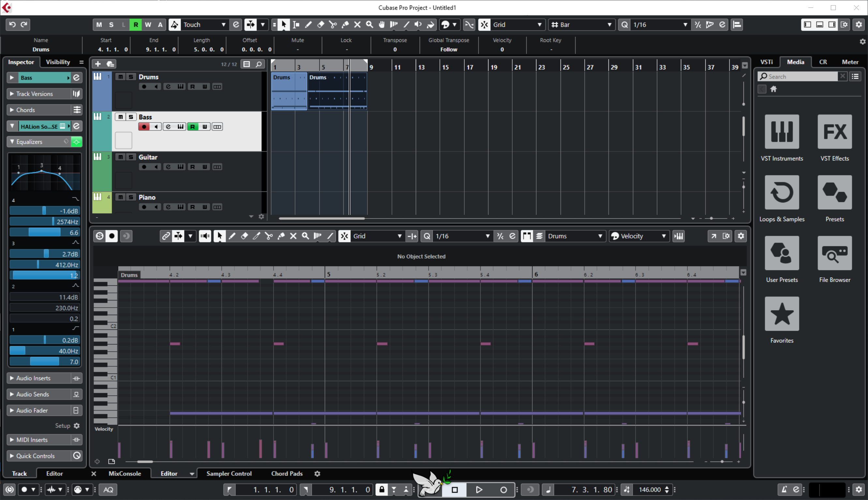Switch to the VSTi tab
This screenshot has height=500, width=868.
[x=766, y=62]
